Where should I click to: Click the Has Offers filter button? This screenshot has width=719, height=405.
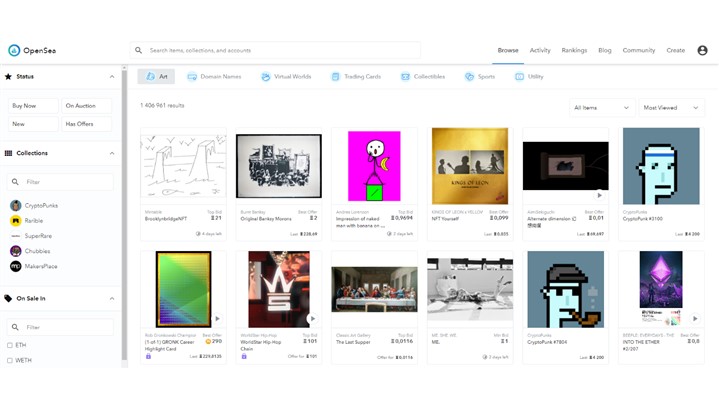pyautogui.click(x=87, y=124)
